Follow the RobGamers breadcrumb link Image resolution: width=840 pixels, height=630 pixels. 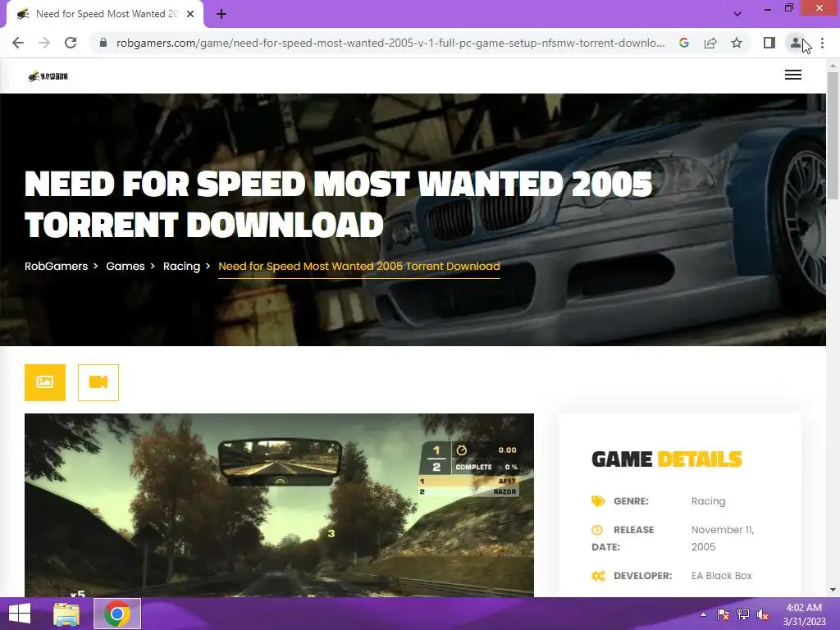tap(57, 267)
